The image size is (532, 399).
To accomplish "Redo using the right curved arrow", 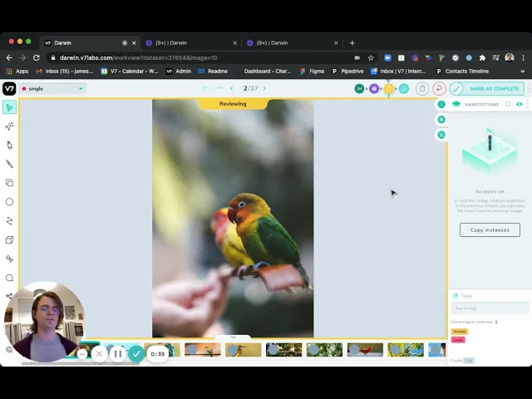I will point(218,89).
